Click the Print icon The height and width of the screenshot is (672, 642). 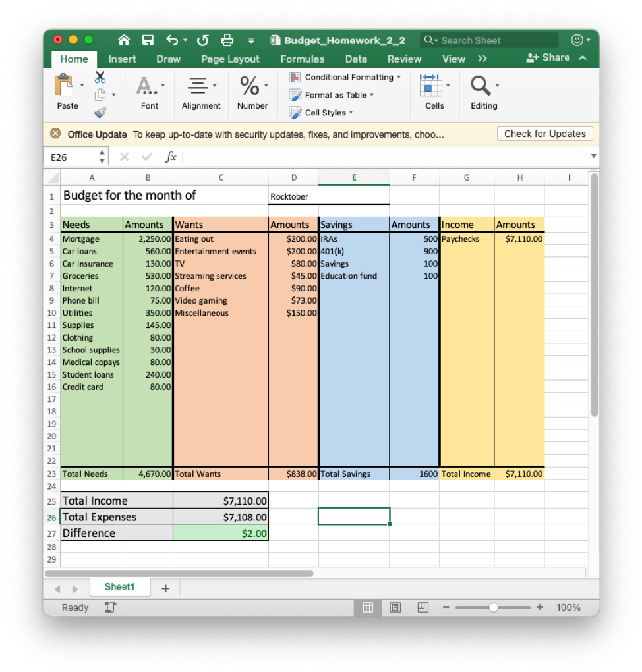pyautogui.click(x=227, y=40)
